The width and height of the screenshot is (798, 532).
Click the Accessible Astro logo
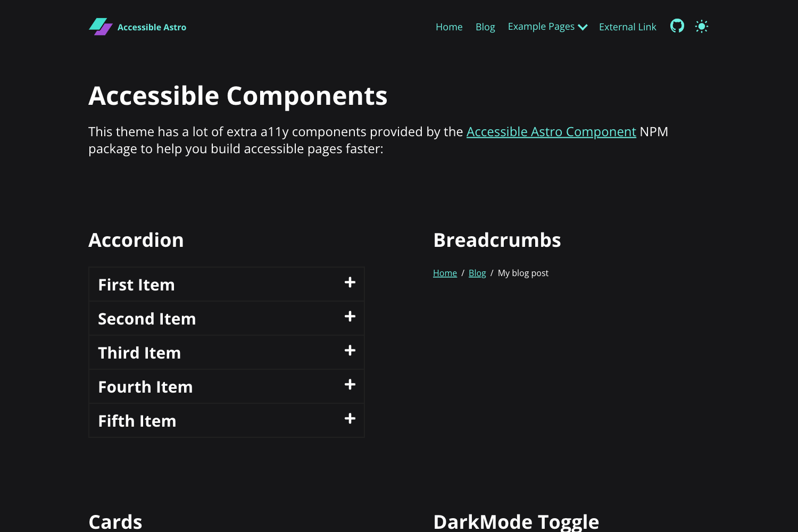point(138,27)
